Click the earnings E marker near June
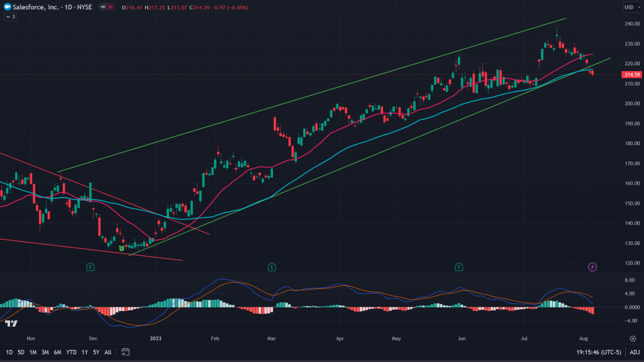This screenshot has height=362, width=644. [459, 267]
